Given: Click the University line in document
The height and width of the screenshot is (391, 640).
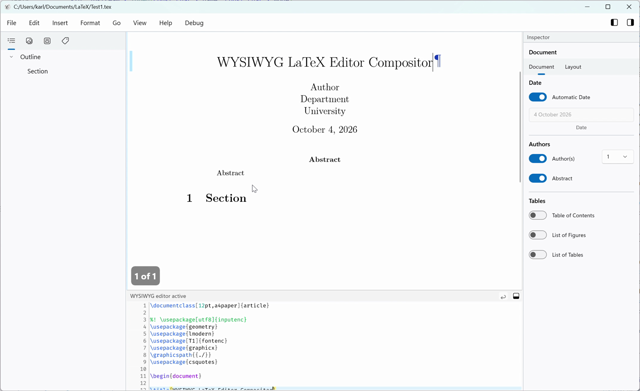Looking at the screenshot, I should (x=324, y=111).
